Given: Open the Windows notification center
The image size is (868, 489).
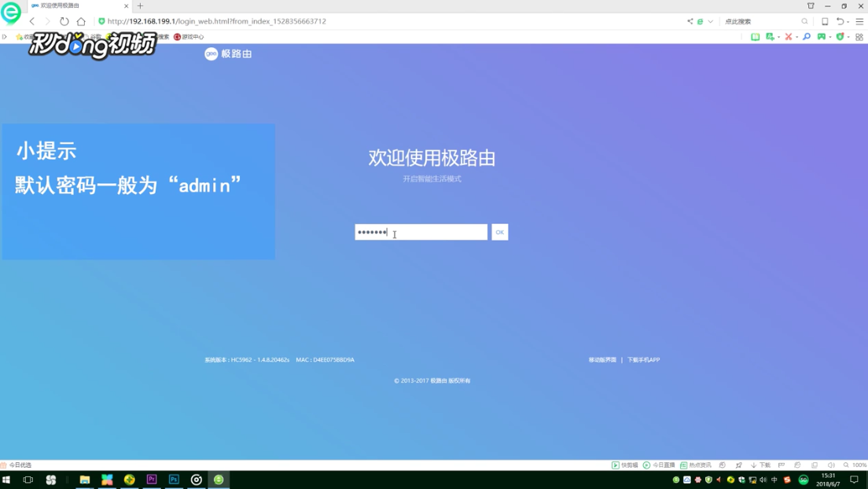Looking at the screenshot, I should click(854, 480).
